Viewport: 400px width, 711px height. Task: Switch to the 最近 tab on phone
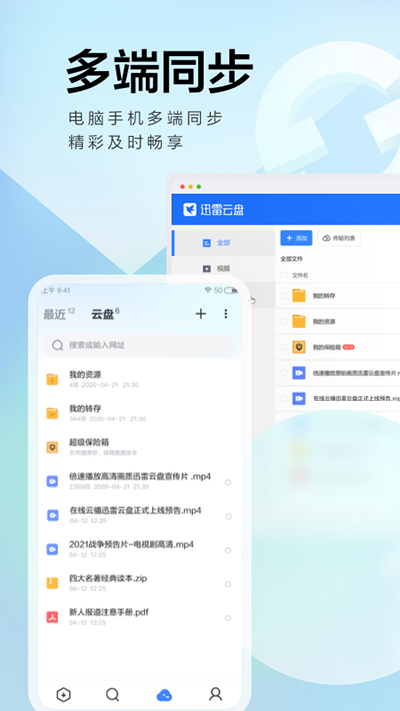[55, 314]
